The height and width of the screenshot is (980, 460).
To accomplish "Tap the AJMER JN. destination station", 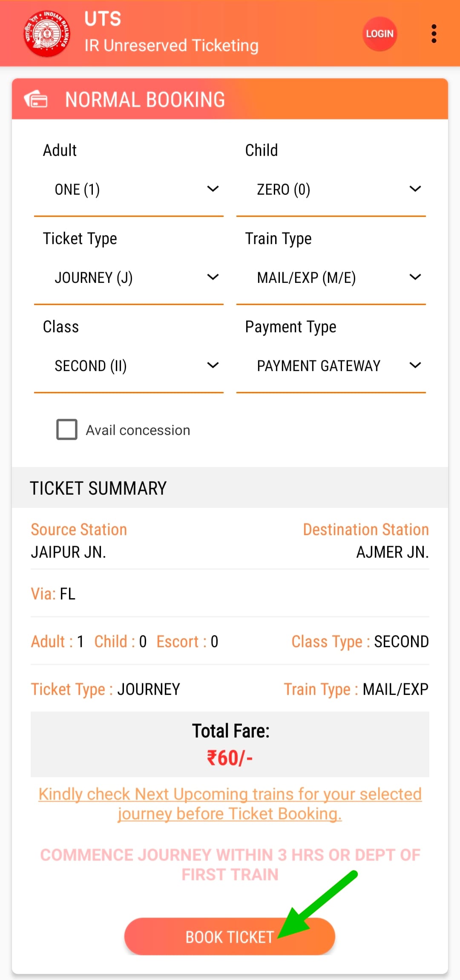I will tap(392, 552).
